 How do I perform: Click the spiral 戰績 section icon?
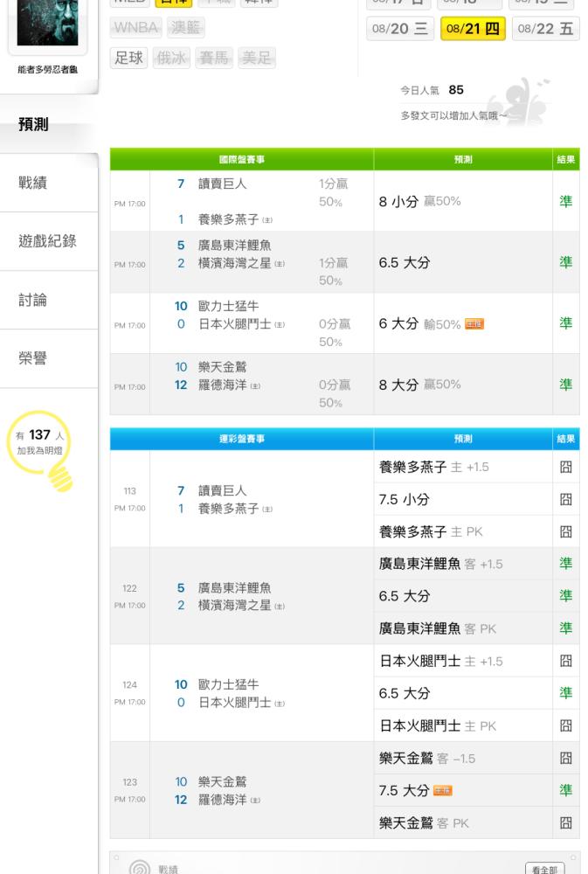point(140,869)
